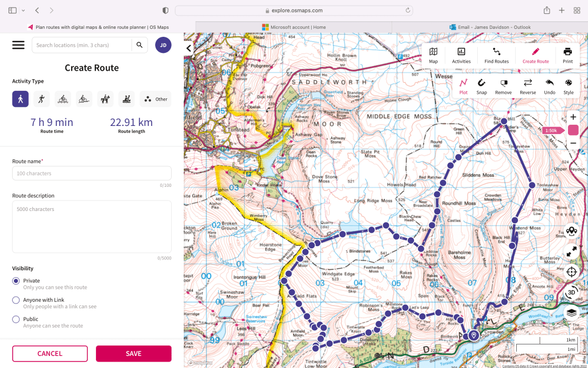
Task: Open the map layers icon
Action: [571, 313]
